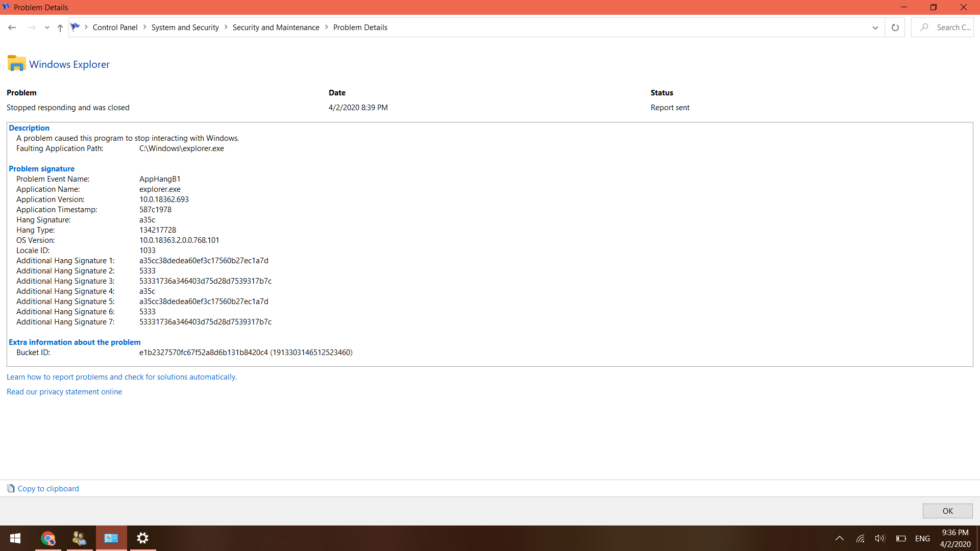Click the Control Panel flag icon in address bar
This screenshot has height=551, width=980.
(76, 27)
